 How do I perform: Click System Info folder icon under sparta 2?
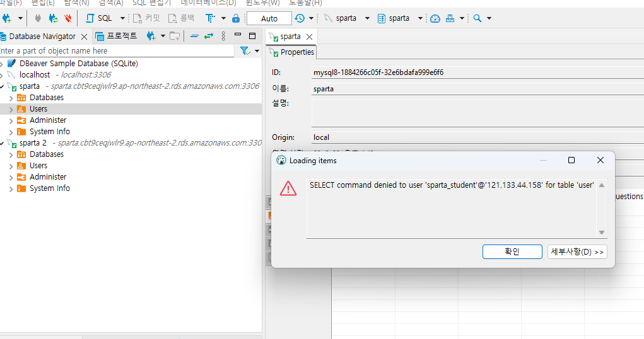tap(21, 188)
